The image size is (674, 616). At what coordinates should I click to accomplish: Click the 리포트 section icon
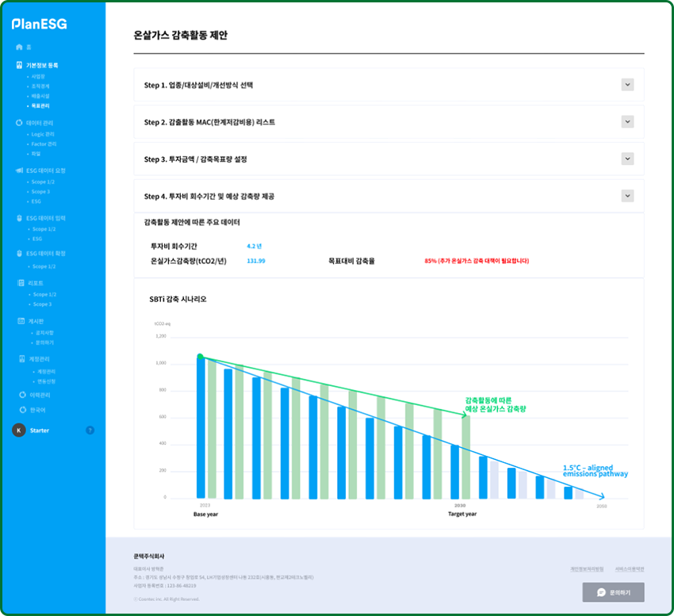tap(20, 283)
